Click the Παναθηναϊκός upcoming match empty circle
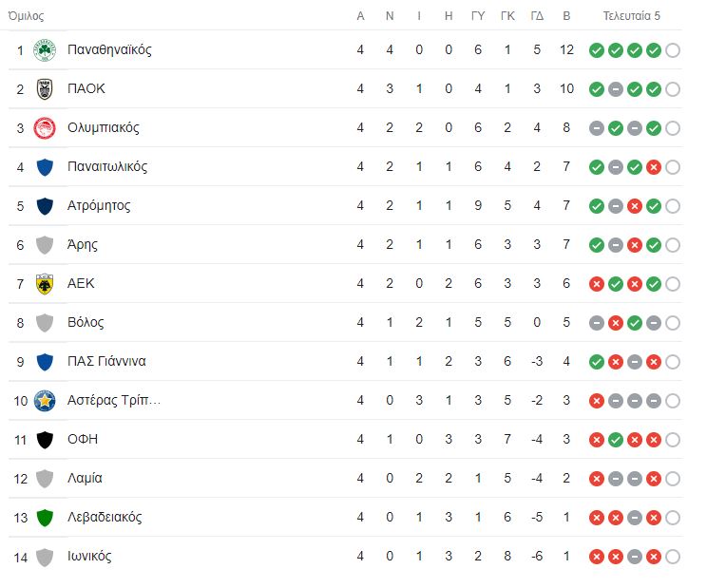The image size is (707, 588). (672, 50)
